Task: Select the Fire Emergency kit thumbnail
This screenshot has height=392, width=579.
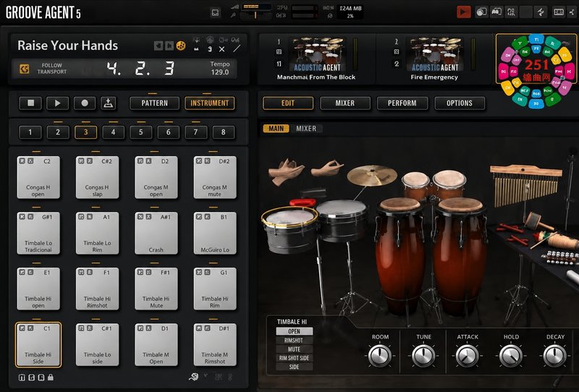Action: tap(435, 54)
